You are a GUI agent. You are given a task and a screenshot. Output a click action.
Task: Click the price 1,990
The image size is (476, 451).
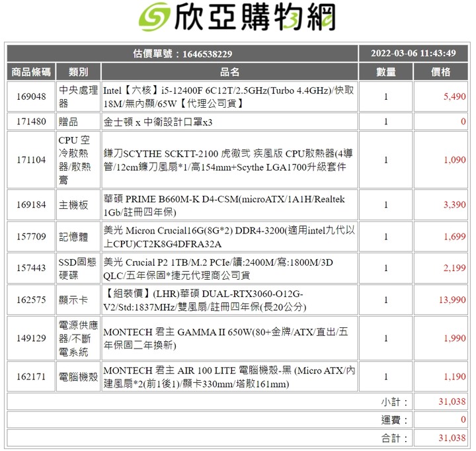click(x=454, y=339)
